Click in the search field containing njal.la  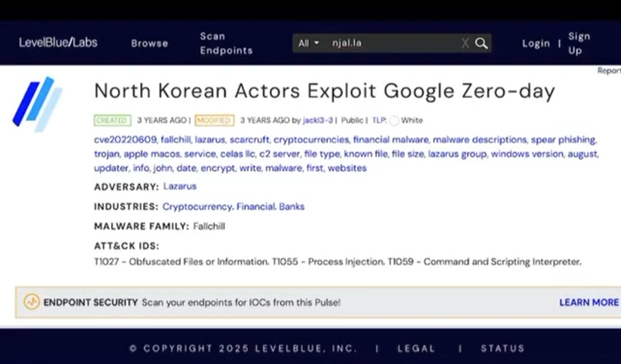[391, 43]
